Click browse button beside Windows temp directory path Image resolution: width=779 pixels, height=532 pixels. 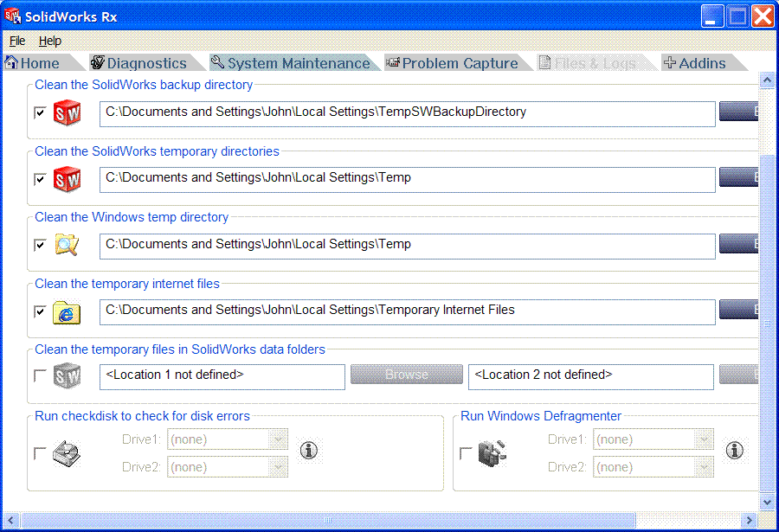pos(739,243)
